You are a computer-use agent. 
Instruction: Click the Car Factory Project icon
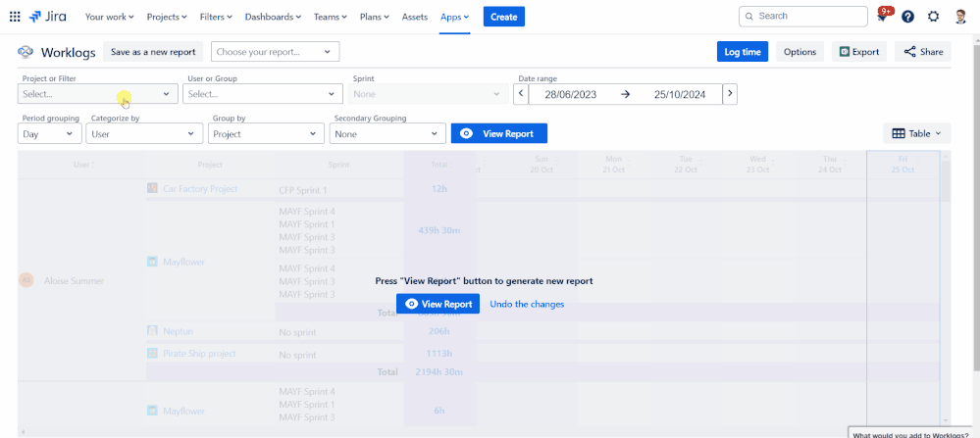coord(152,188)
